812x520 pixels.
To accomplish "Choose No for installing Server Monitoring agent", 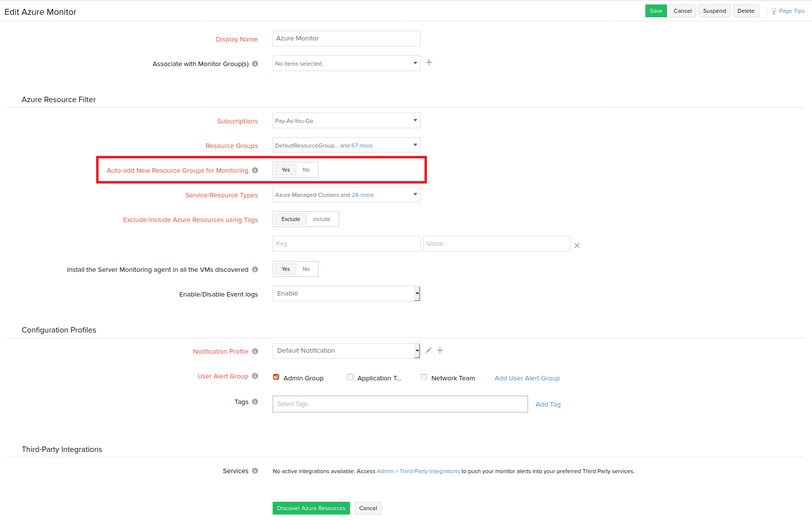I will point(306,269).
